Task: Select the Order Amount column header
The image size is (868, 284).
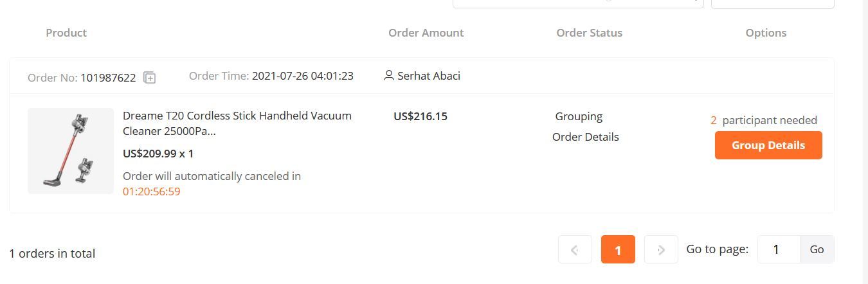Action: (426, 33)
